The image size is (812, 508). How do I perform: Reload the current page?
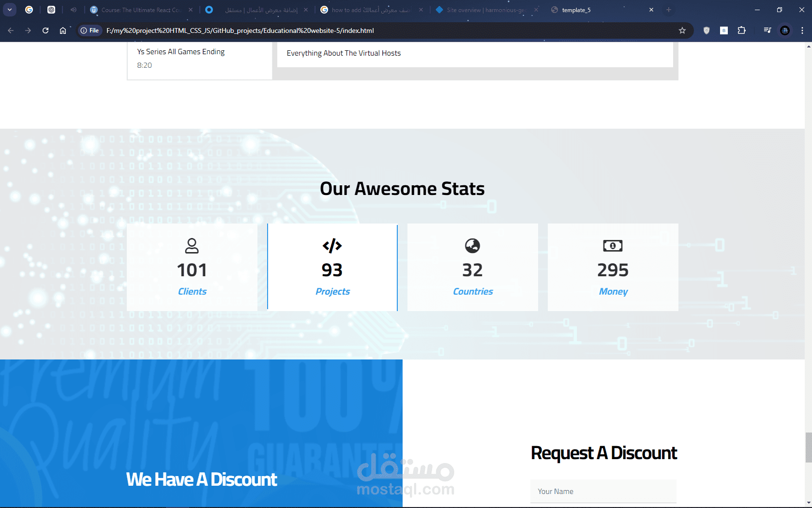click(x=45, y=30)
